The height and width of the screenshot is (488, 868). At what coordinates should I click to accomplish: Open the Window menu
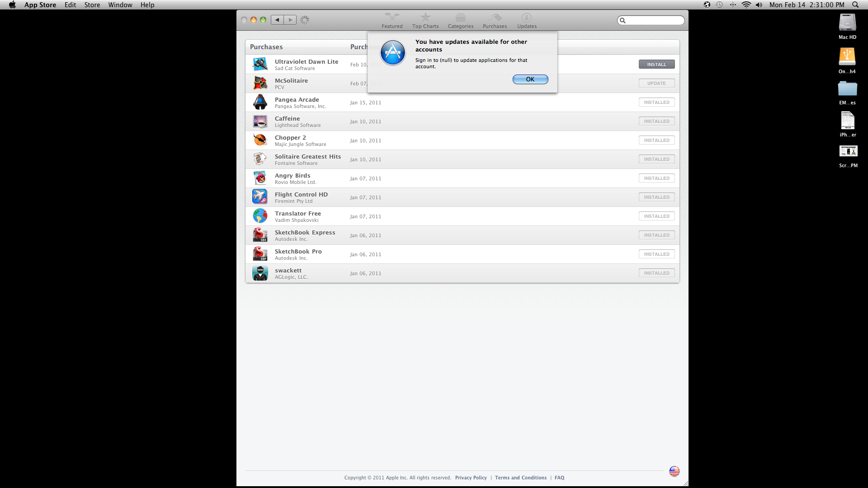tap(120, 5)
